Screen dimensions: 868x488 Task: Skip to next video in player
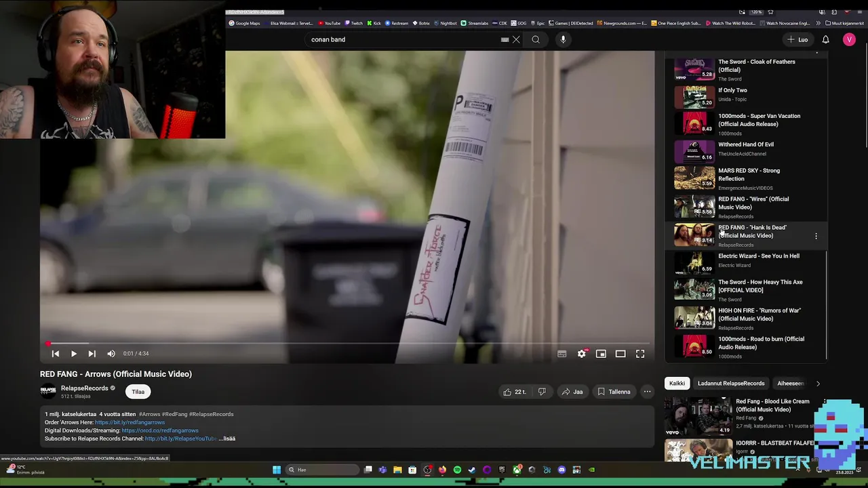92,354
